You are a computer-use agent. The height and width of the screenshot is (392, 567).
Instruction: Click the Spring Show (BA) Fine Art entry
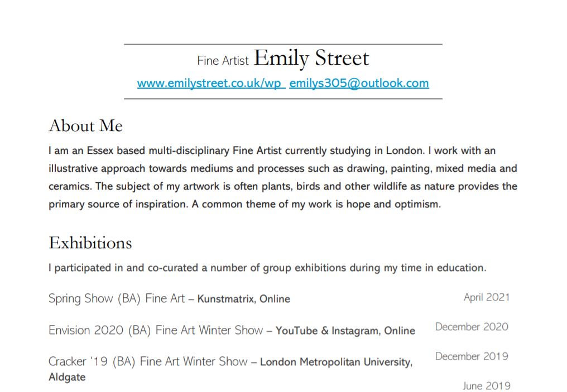[x=117, y=298]
